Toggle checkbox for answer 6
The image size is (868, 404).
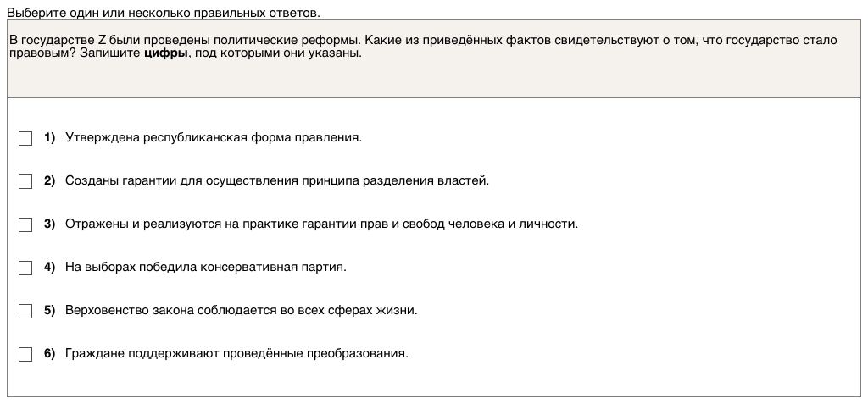[x=25, y=354]
